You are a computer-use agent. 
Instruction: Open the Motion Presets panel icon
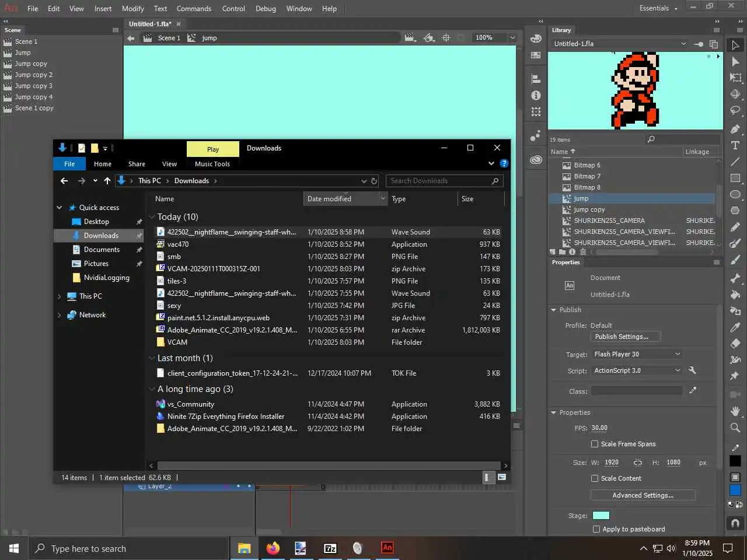(x=536, y=136)
